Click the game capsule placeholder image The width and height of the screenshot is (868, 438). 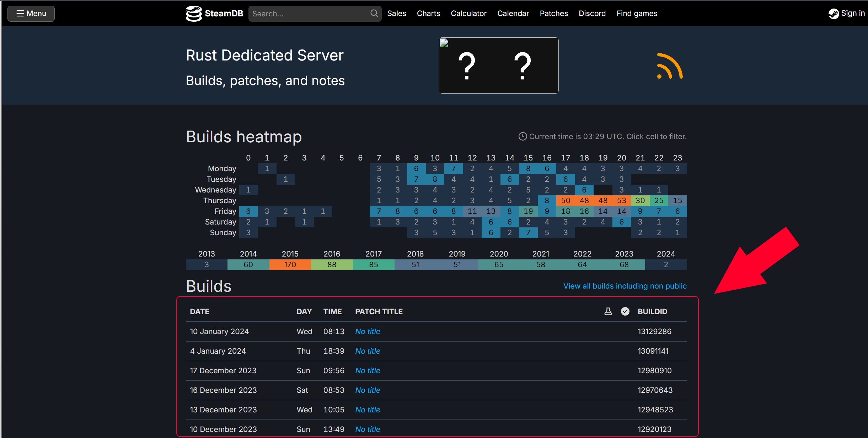coord(498,65)
